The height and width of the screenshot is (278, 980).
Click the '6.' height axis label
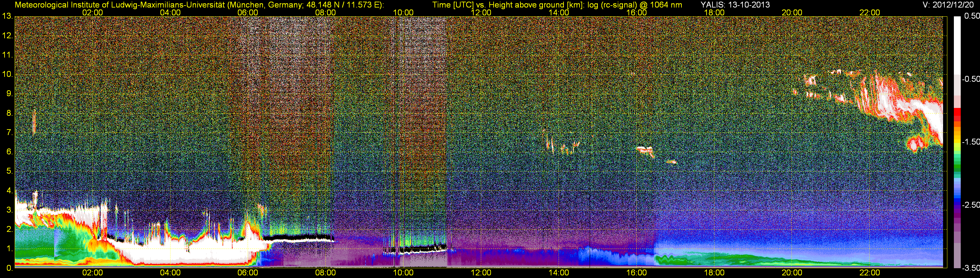[10, 151]
